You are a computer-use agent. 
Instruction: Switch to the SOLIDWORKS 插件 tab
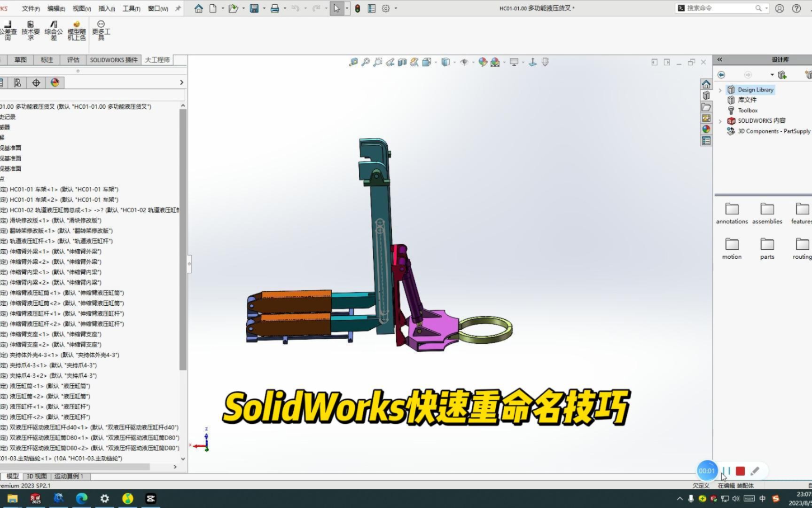point(114,60)
